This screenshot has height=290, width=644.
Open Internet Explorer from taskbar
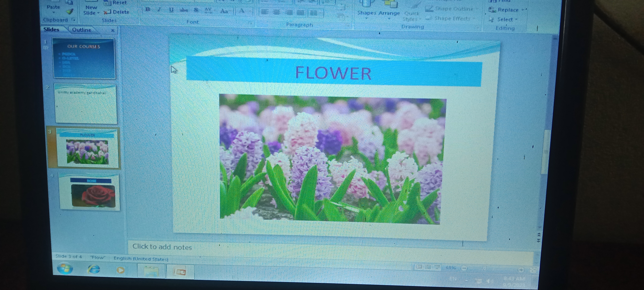click(x=94, y=270)
